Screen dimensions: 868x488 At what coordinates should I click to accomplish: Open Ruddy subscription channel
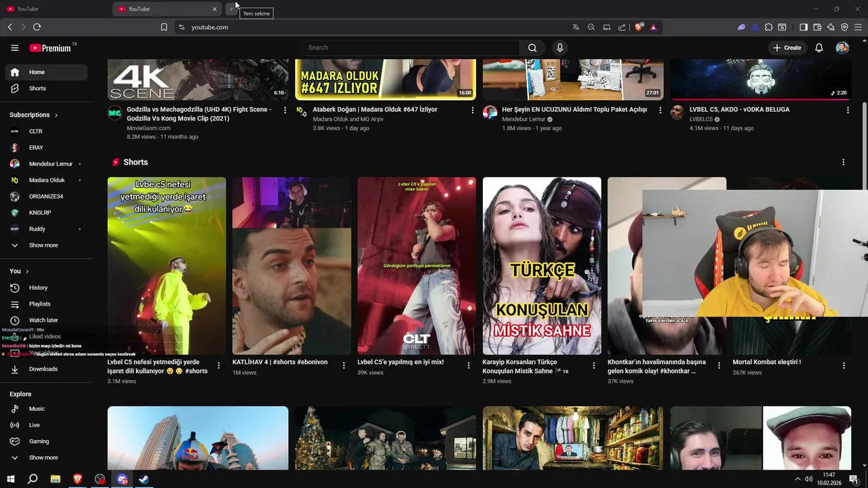pyautogui.click(x=46, y=229)
